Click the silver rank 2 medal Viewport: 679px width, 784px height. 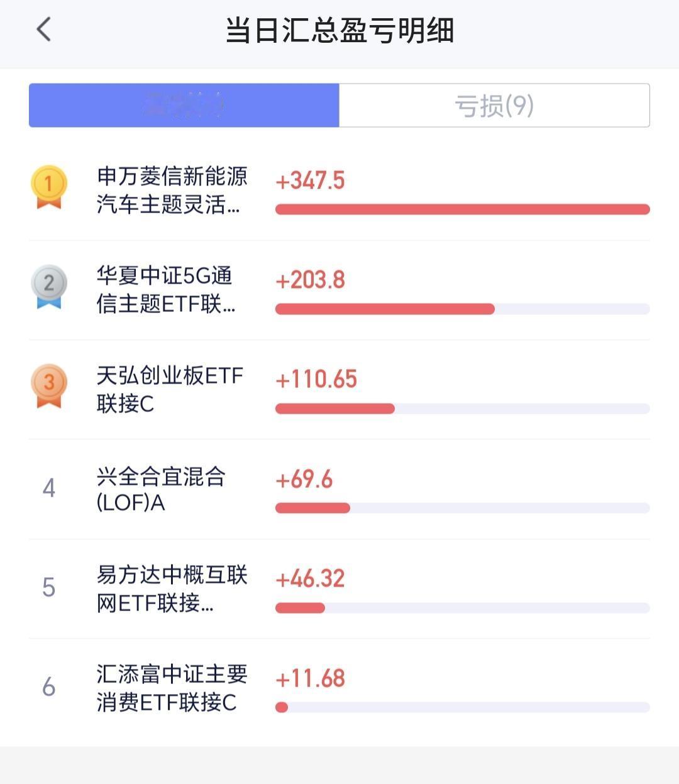[48, 286]
